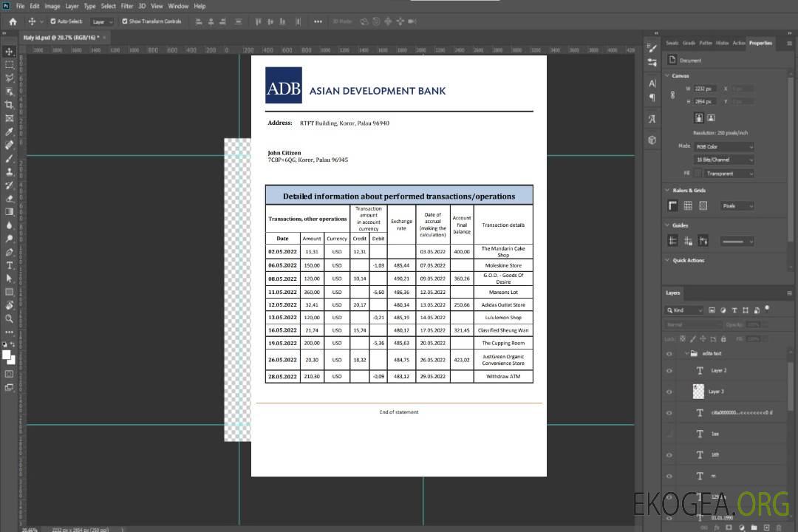Viewport: 798px width, 532px height.
Task: Set canvas to landscape orientation
Action: (711, 117)
